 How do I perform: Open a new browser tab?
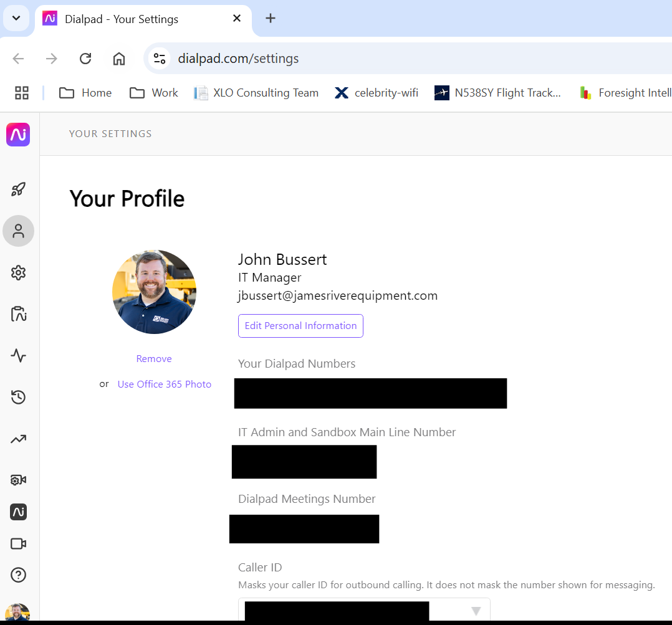click(270, 18)
